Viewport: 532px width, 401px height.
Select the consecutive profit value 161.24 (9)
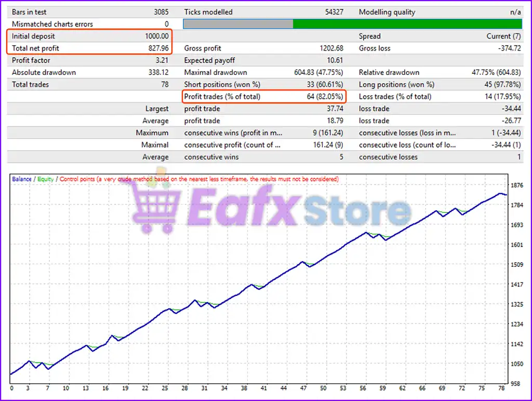pos(328,145)
